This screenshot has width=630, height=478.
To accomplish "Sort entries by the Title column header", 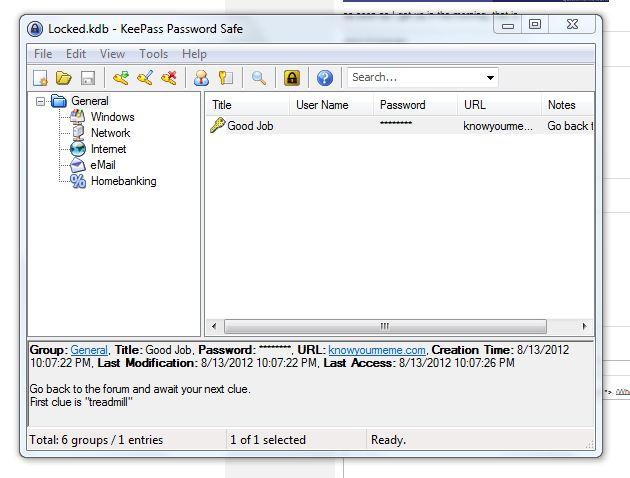I will [248, 105].
